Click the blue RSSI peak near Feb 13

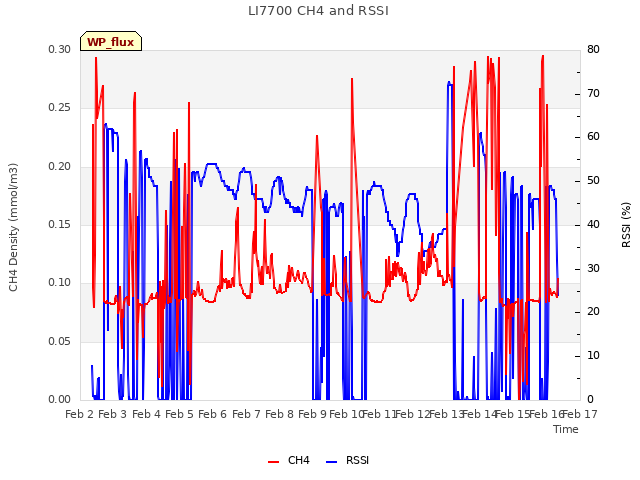(449, 83)
